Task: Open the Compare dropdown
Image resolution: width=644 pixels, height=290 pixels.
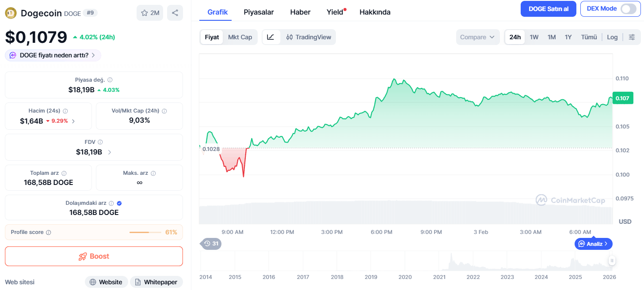Action: (x=477, y=37)
